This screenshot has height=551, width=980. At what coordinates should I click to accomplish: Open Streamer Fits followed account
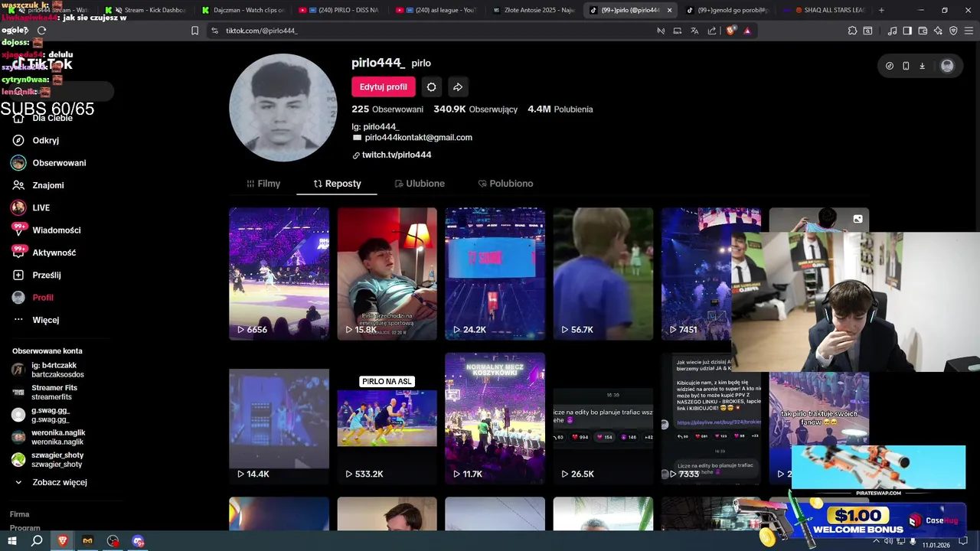pos(44,393)
